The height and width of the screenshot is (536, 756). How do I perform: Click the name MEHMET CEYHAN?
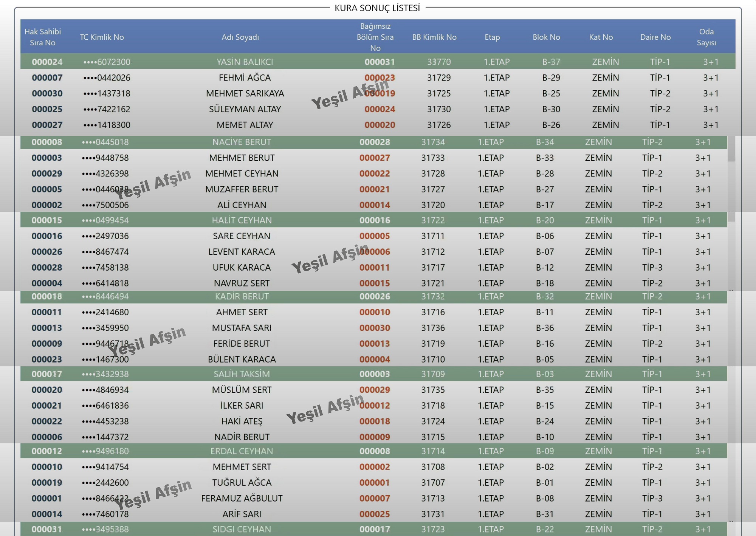[242, 174]
